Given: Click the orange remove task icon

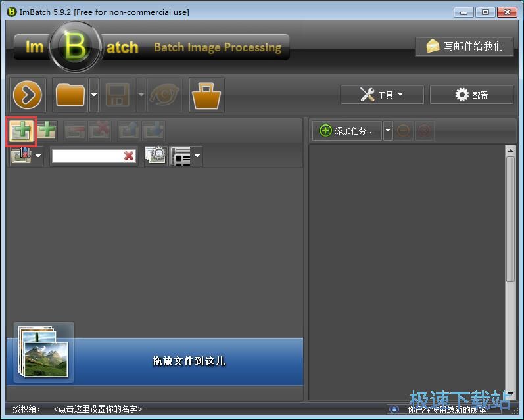Looking at the screenshot, I should pyautogui.click(x=404, y=131).
